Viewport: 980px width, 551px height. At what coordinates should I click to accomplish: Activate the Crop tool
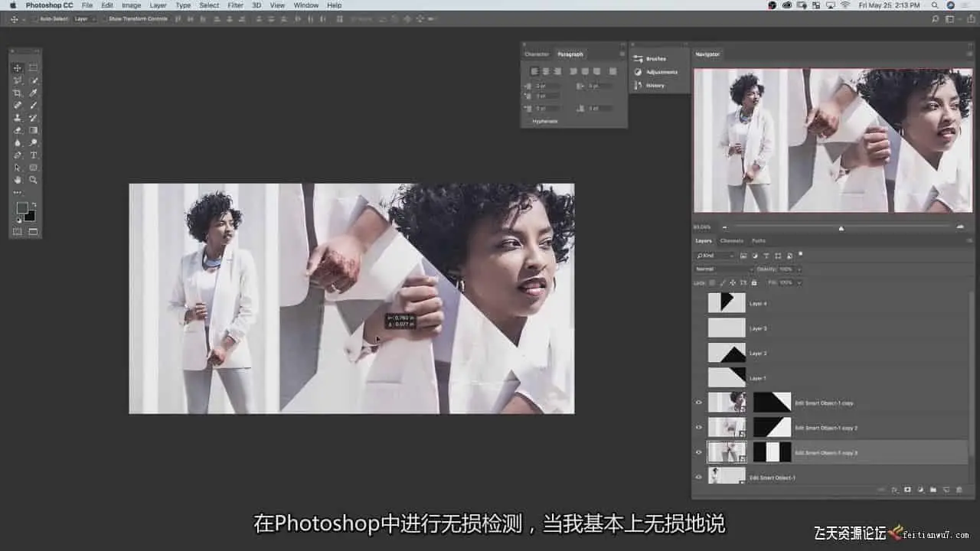(x=18, y=93)
